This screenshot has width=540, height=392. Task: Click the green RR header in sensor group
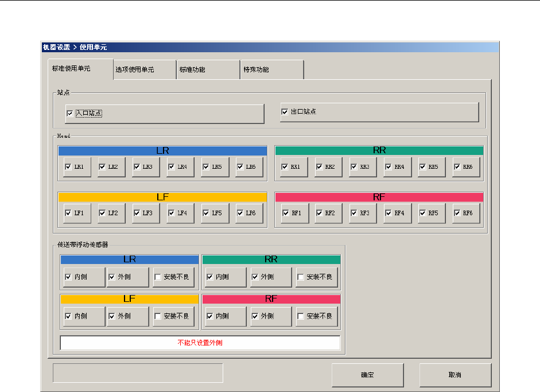(271, 259)
